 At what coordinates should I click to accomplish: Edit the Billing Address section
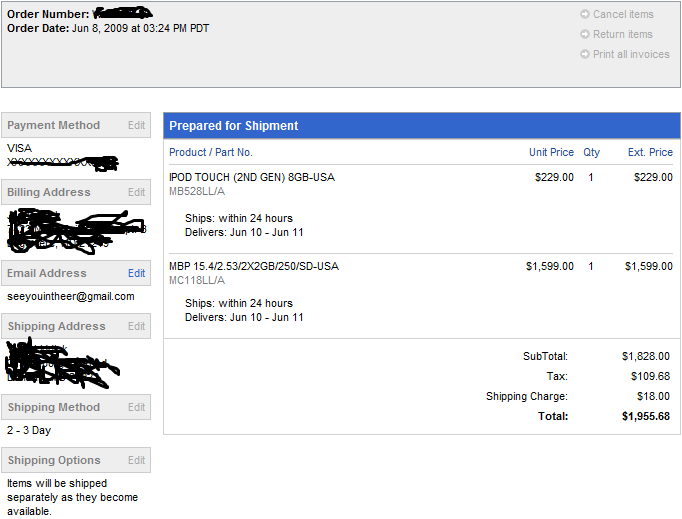(136, 192)
